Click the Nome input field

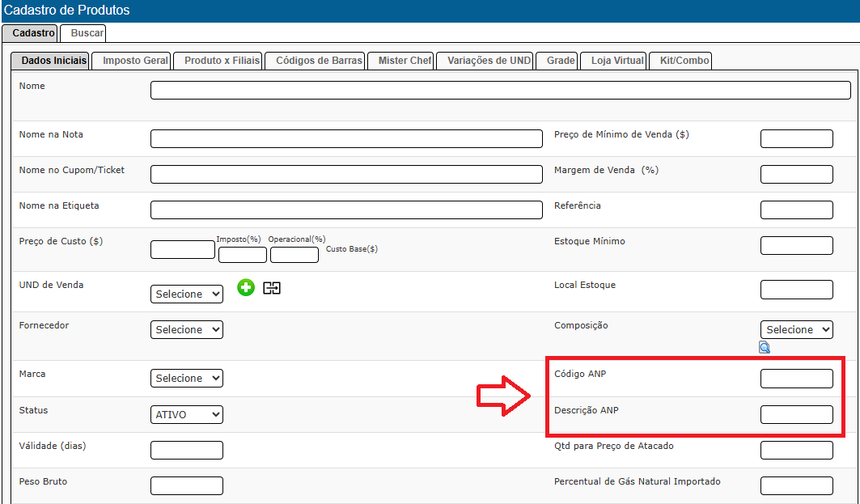[500, 91]
